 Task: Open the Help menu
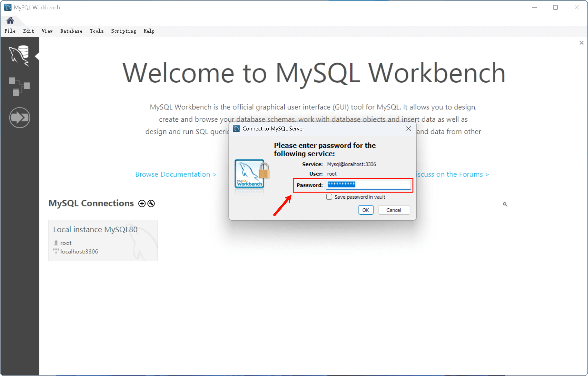[149, 31]
